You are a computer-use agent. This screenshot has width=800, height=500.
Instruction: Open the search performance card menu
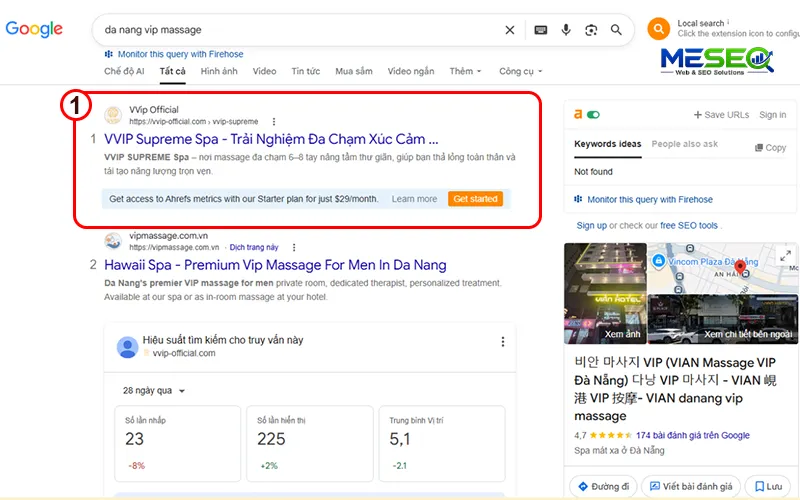point(503,342)
